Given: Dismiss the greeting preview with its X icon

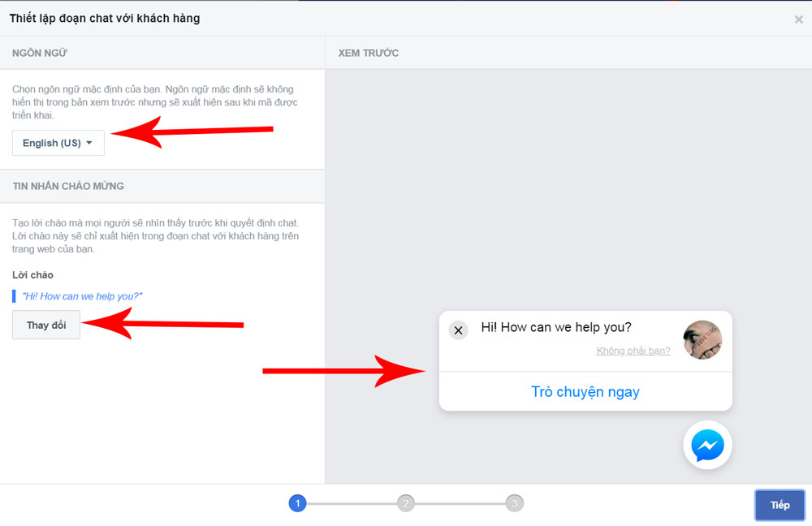Looking at the screenshot, I should tap(458, 330).
